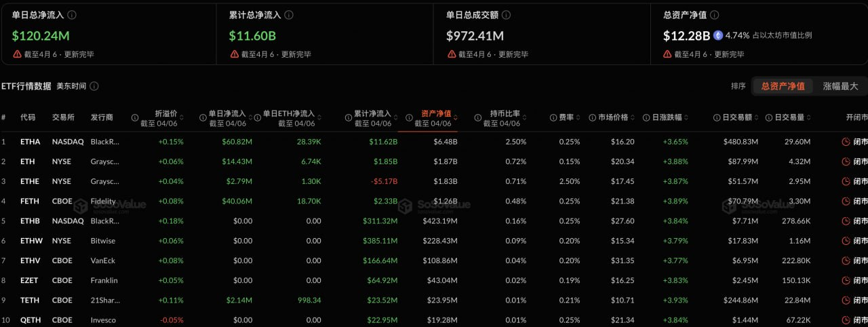Sort table by 费率 column
This screenshot has height=327, width=868.
566,117
